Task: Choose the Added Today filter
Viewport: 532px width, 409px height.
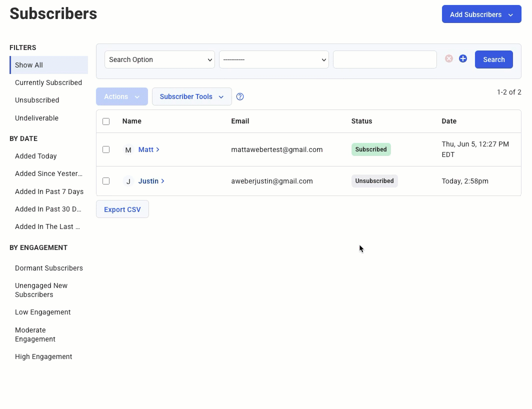Action: 36,156
